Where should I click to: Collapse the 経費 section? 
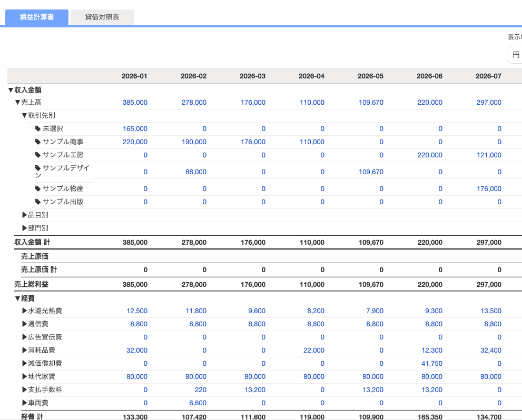pyautogui.click(x=17, y=298)
